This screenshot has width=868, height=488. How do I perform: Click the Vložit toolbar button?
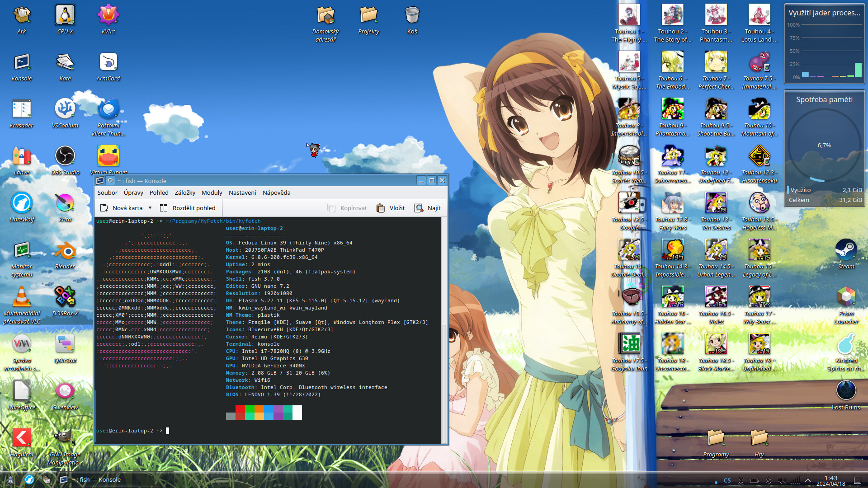[x=391, y=208]
